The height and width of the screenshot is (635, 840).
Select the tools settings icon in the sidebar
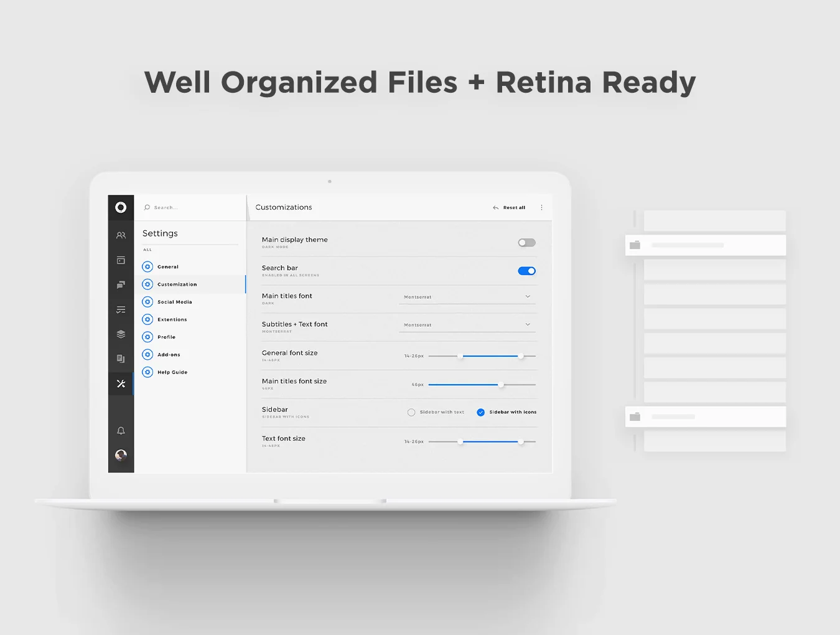[121, 383]
